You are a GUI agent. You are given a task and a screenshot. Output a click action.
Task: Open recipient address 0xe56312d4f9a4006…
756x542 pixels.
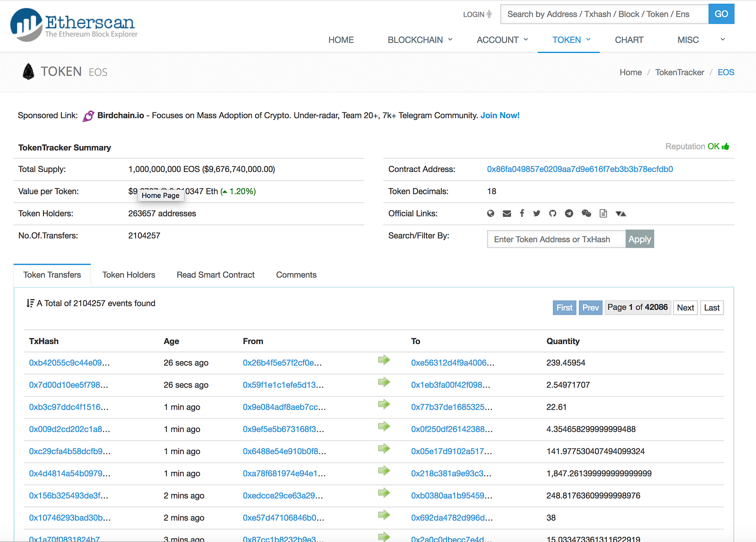[x=453, y=363]
